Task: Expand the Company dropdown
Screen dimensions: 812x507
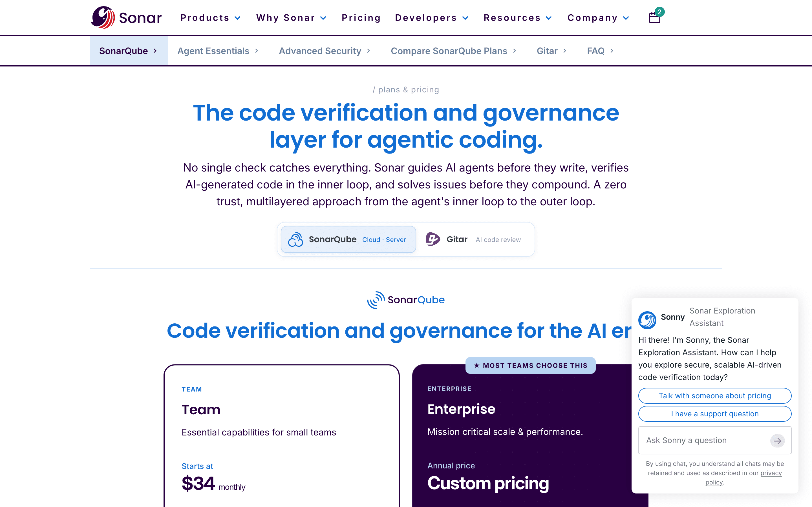Action: pyautogui.click(x=598, y=18)
